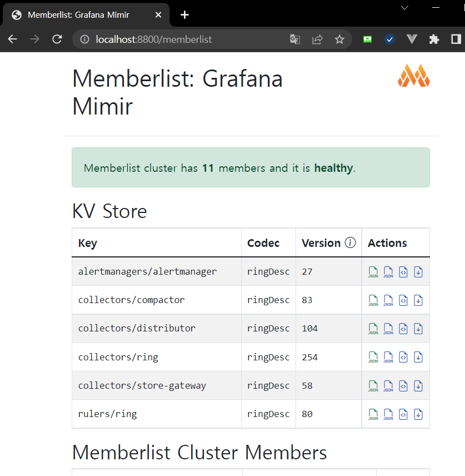This screenshot has width=465, height=476.
Task: Download the rulers/ring key data
Action: click(x=418, y=414)
